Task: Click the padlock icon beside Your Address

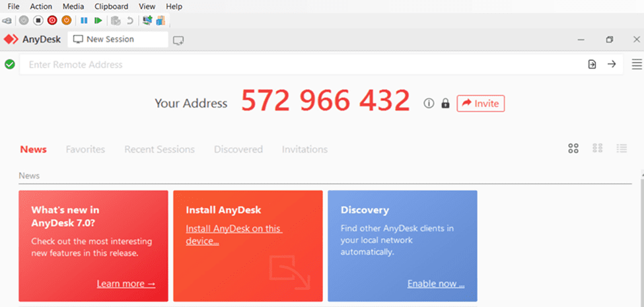Action: 445,104
